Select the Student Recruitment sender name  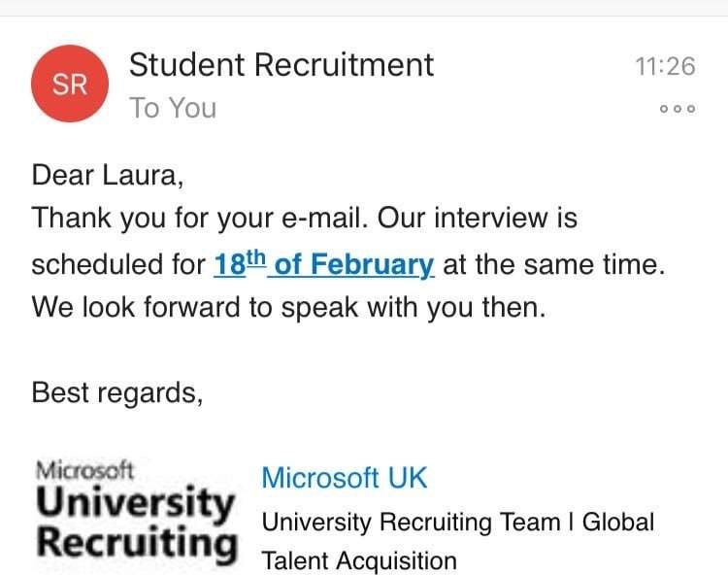tap(281, 65)
